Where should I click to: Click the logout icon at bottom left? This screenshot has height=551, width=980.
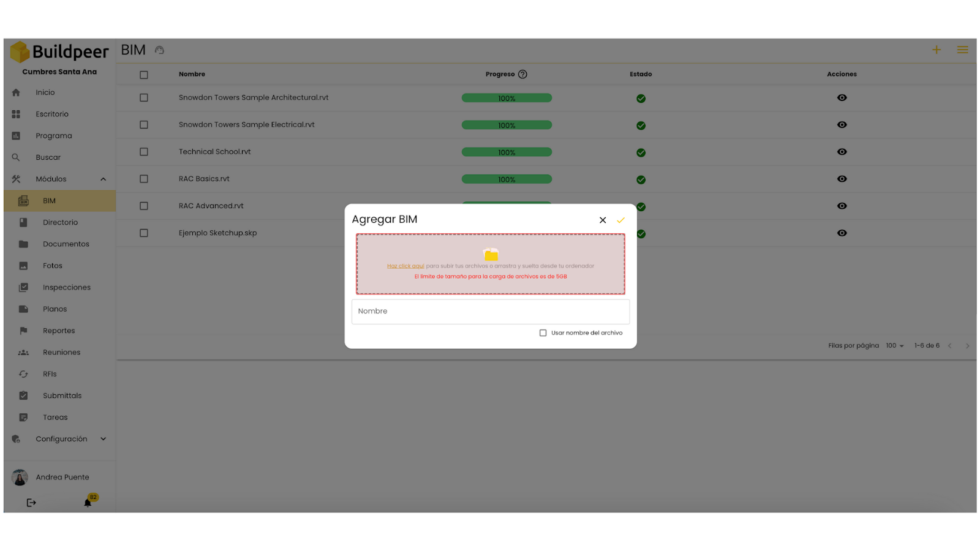tap(31, 503)
